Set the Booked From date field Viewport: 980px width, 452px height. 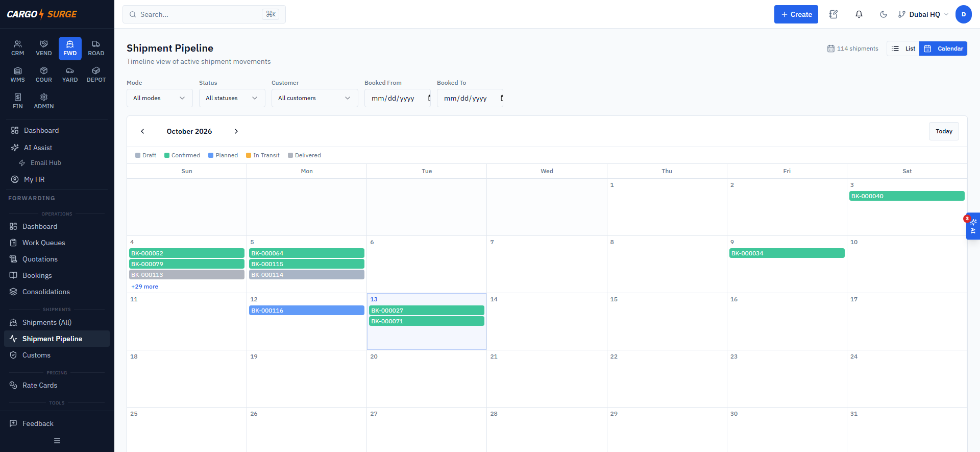point(398,98)
